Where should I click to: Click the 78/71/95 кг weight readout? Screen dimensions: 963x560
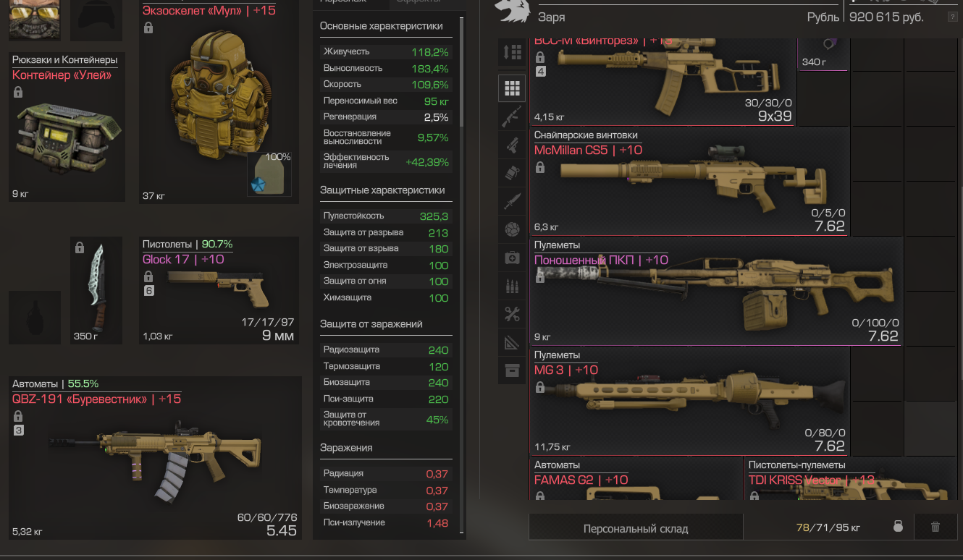click(828, 527)
